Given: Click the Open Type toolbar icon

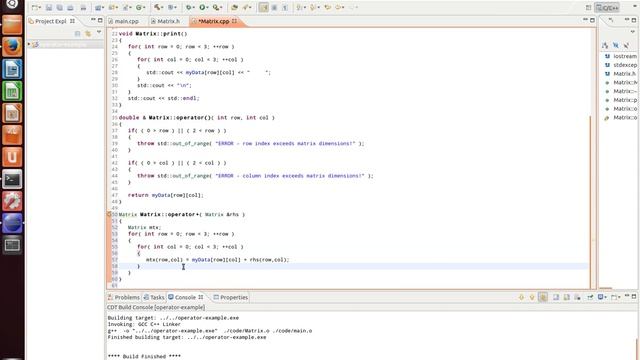Looking at the screenshot, I should pos(234,7).
